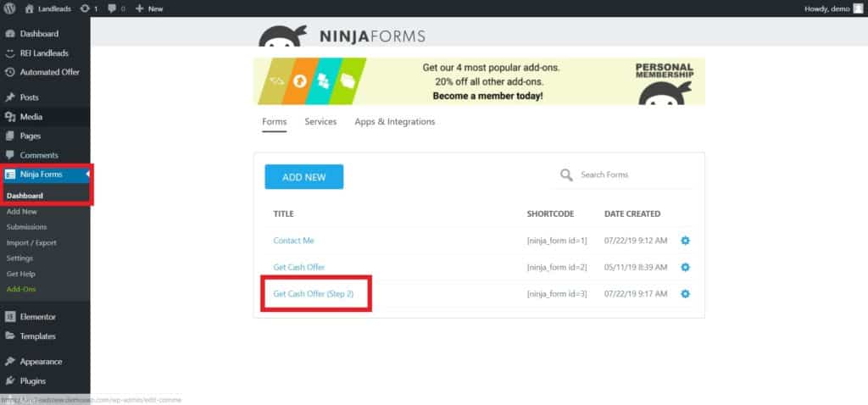The height and width of the screenshot is (405, 868).
Task: Switch to Apps & Integrations tab
Action: point(395,122)
